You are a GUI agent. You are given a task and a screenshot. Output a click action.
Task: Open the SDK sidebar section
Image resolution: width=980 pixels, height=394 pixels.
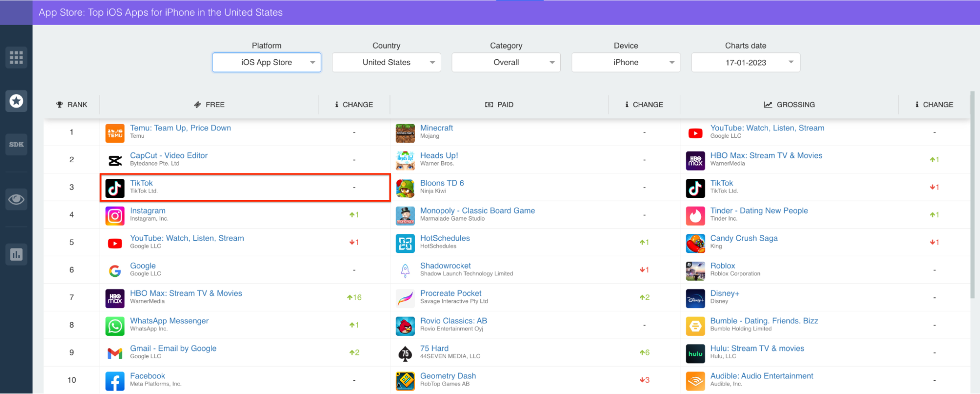click(x=16, y=145)
